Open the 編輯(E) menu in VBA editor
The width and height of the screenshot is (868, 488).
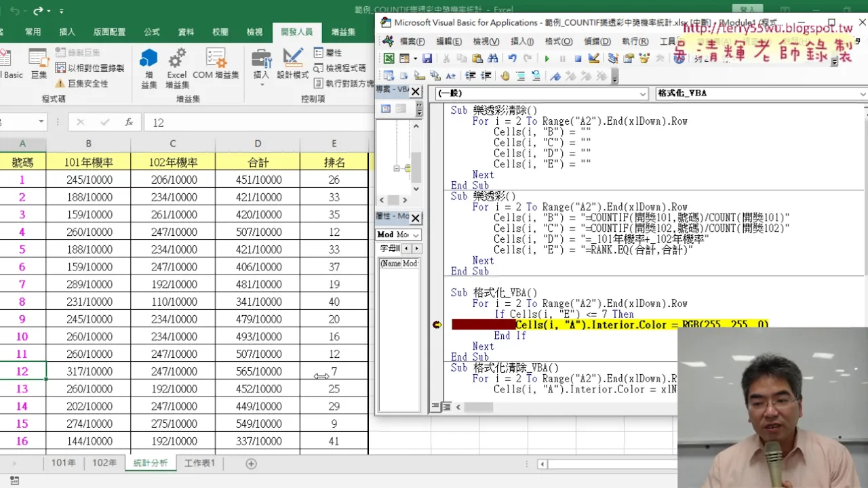tap(449, 41)
